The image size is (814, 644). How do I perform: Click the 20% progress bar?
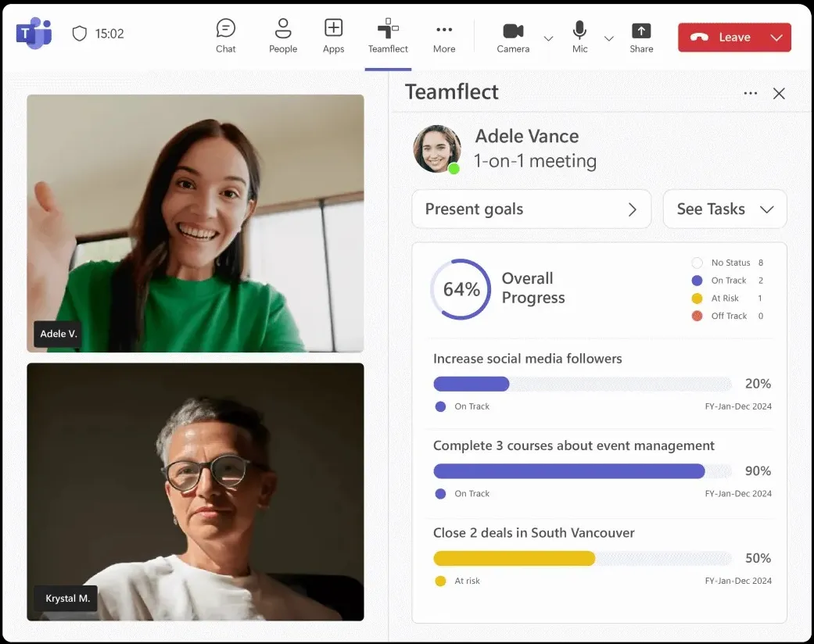[x=583, y=384]
